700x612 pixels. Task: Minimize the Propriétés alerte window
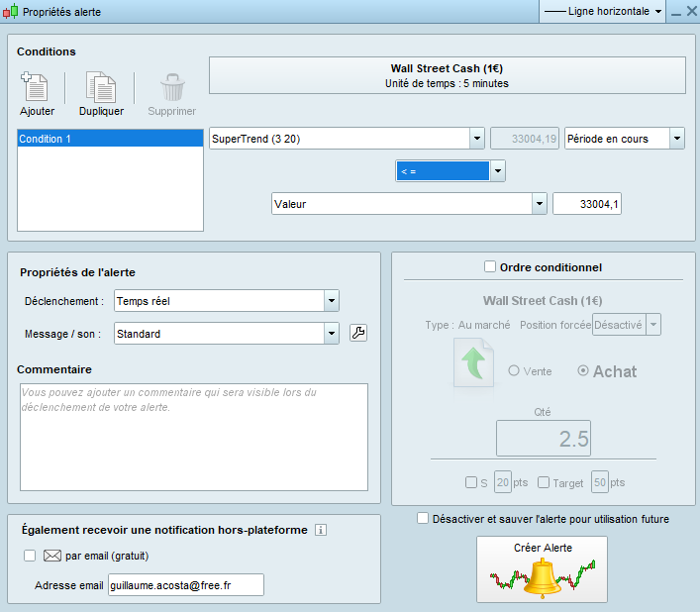[676, 12]
